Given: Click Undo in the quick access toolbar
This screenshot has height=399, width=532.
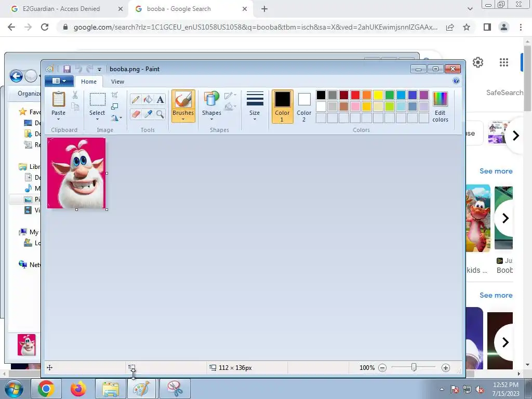Looking at the screenshot, I should pos(78,69).
